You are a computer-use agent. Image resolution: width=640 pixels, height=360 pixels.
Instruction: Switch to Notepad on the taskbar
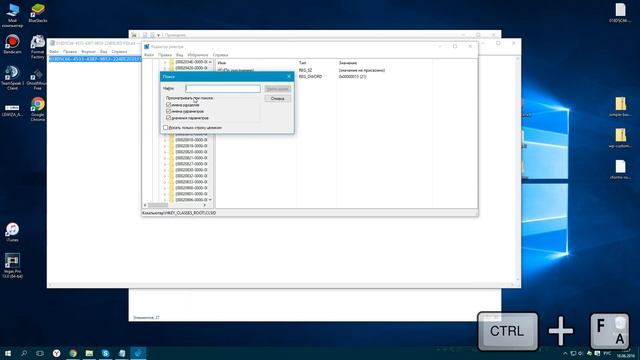pyautogui.click(x=122, y=353)
